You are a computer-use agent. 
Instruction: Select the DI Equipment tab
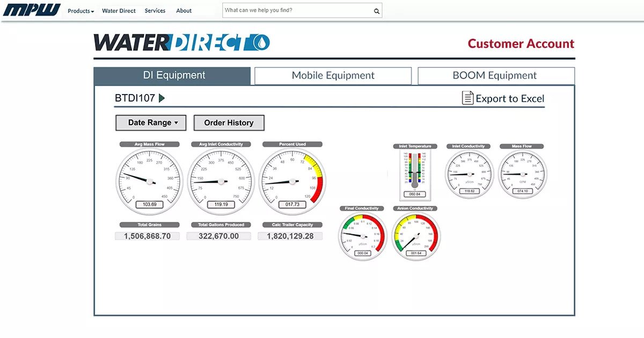coord(172,76)
